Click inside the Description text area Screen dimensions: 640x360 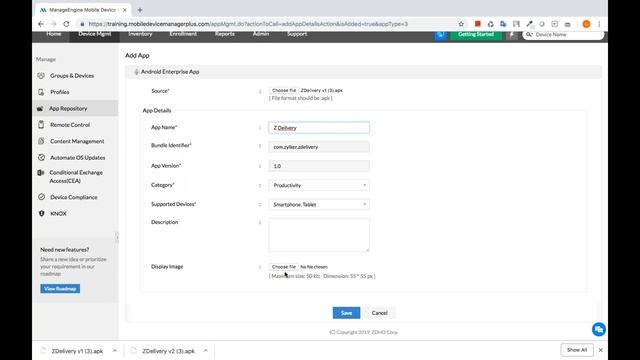[x=319, y=234]
